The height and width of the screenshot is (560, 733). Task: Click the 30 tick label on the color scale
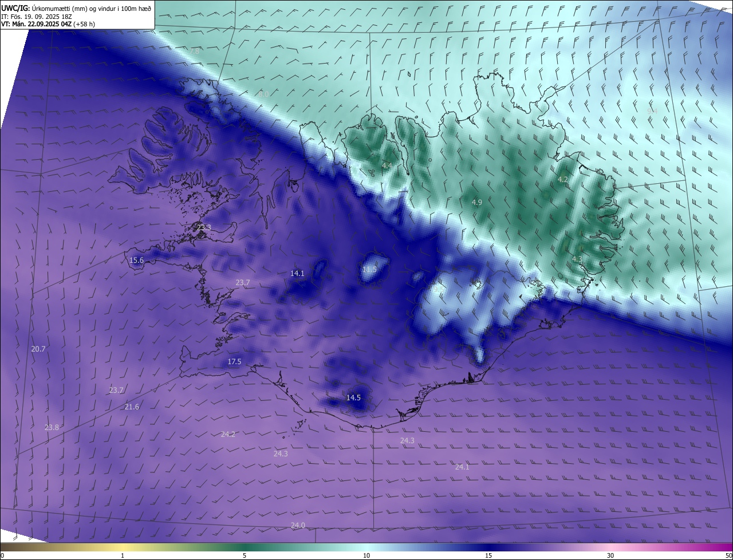click(610, 555)
